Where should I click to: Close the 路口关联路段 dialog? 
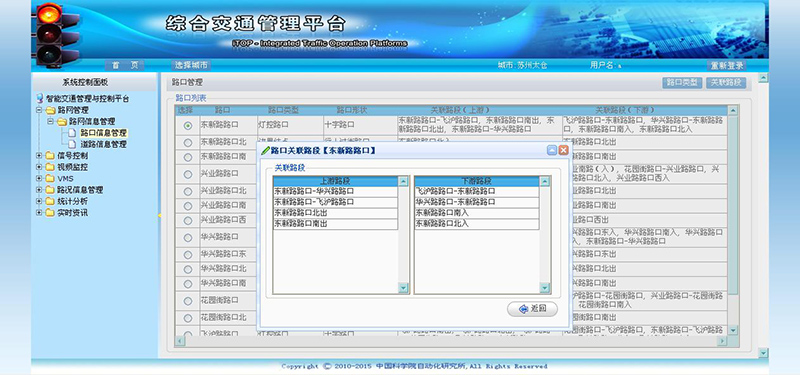[563, 150]
